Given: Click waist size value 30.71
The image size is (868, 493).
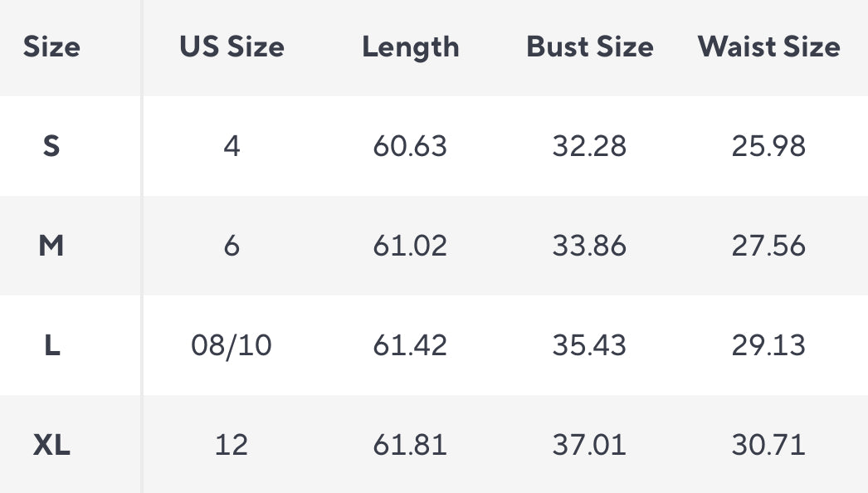Looking at the screenshot, I should [x=768, y=446].
